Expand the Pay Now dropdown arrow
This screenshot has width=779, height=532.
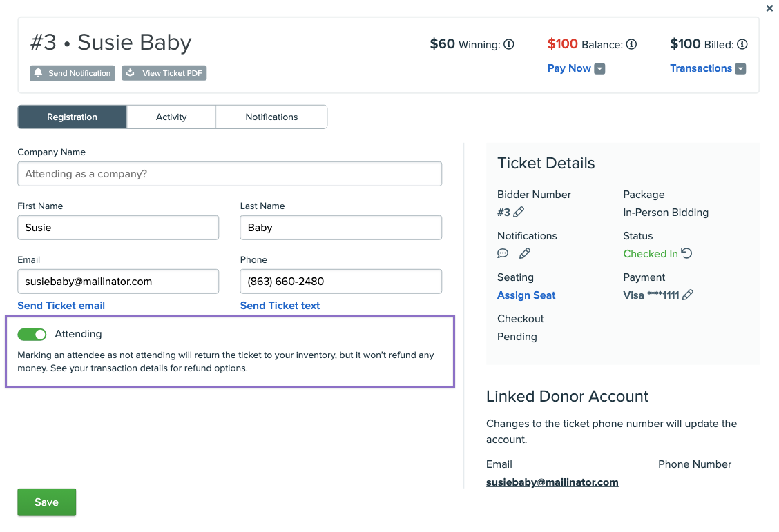click(599, 69)
